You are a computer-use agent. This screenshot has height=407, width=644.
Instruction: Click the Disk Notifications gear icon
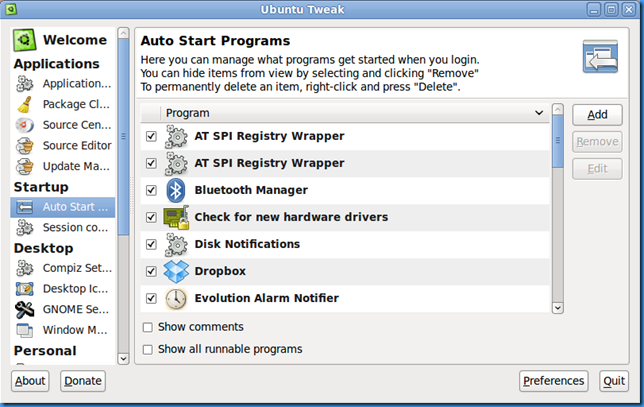click(x=177, y=244)
